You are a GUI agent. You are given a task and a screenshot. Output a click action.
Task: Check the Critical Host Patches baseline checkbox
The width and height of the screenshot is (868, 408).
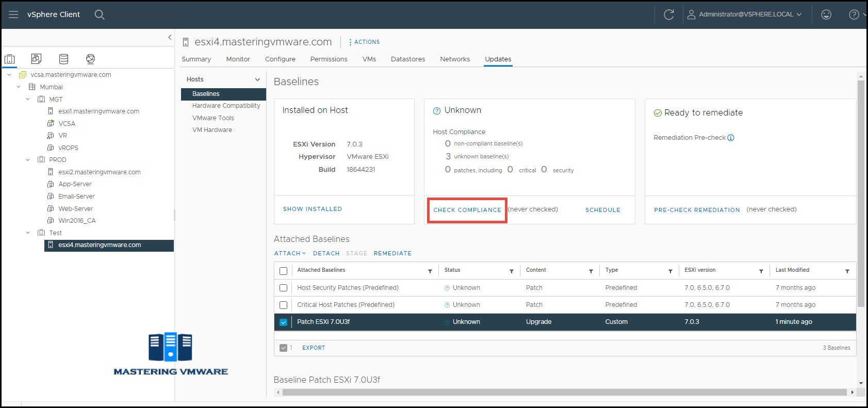[x=283, y=305]
